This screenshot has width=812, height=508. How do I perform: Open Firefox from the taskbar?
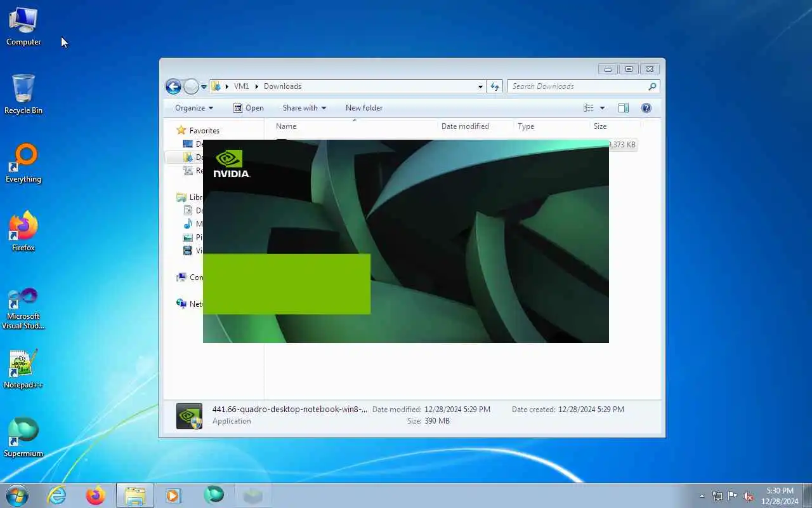point(96,495)
